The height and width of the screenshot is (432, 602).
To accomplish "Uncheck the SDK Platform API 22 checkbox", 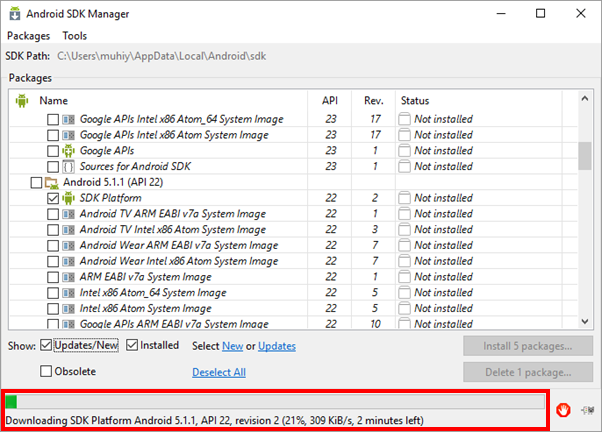I will click(53, 198).
